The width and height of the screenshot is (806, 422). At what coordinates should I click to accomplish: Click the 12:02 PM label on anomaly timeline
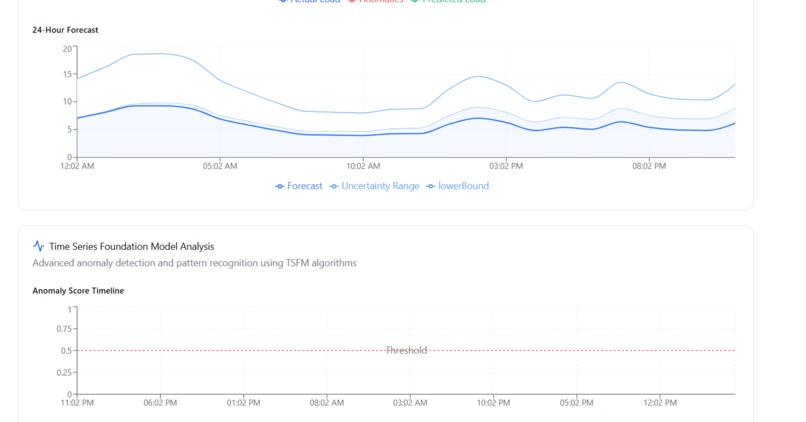[x=660, y=403]
